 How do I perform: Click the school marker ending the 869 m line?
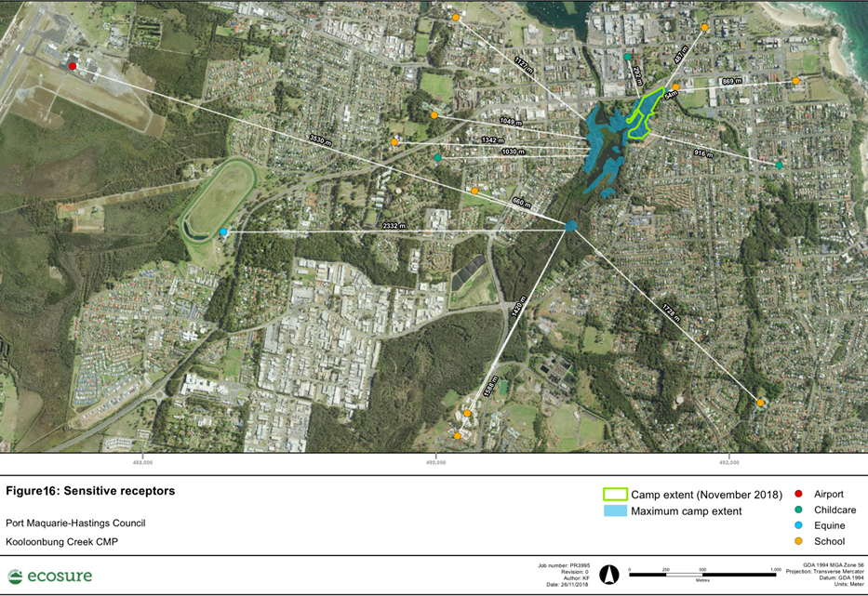(796, 81)
